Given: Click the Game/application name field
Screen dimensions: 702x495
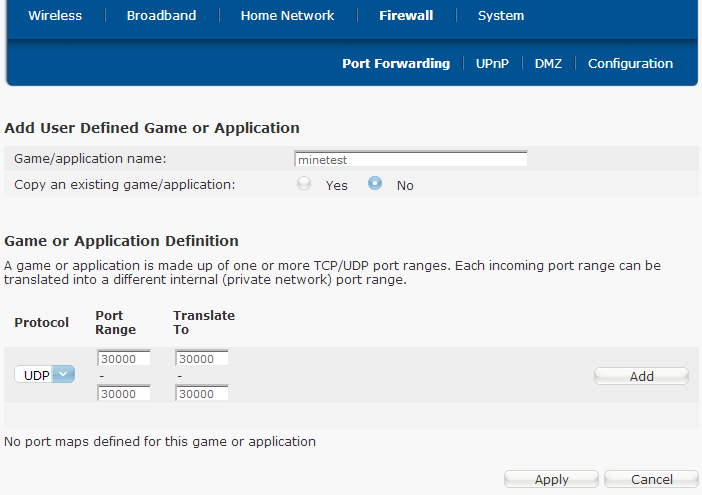Looking at the screenshot, I should point(410,159).
